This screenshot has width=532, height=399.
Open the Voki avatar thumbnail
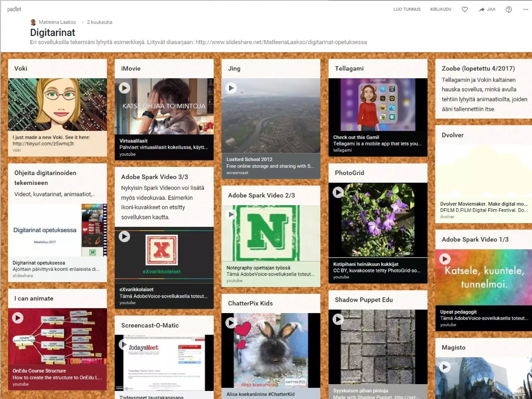(x=57, y=104)
